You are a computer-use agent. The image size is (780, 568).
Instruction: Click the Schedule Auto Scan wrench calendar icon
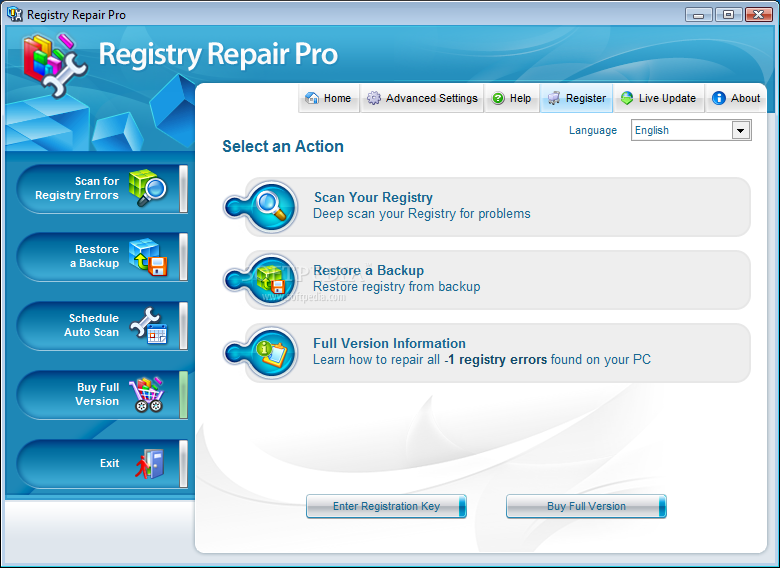pyautogui.click(x=148, y=325)
